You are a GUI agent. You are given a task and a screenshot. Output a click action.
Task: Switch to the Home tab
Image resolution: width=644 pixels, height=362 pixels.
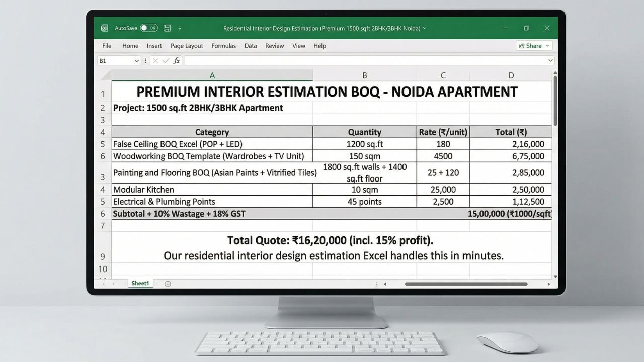pos(130,46)
